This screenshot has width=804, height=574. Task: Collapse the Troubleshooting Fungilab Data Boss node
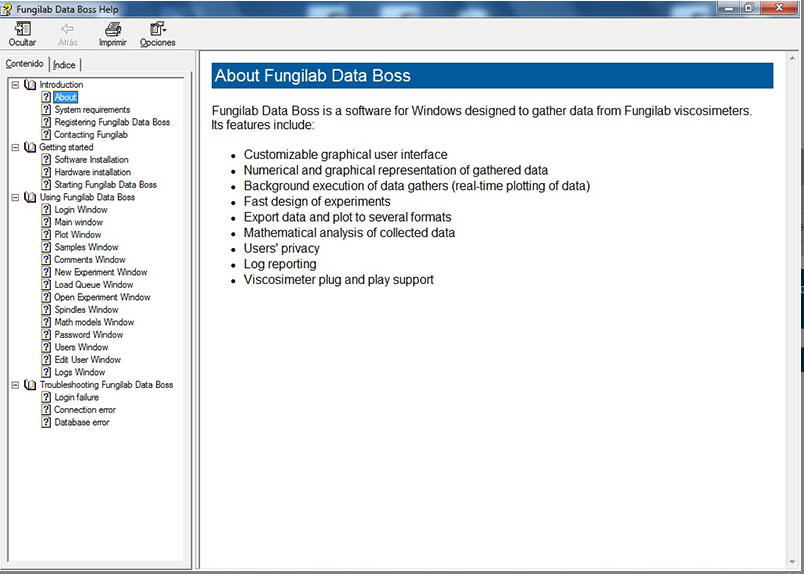(x=15, y=385)
